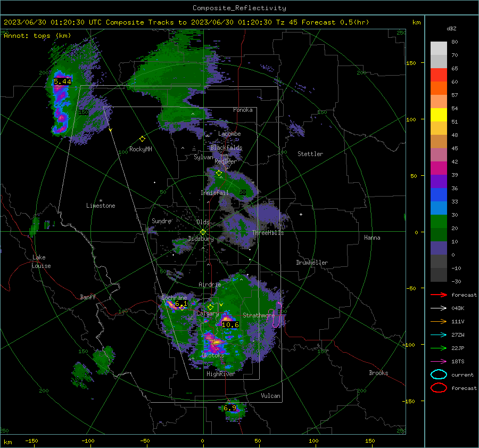The image size is (479, 448).
Task: Select the light gray 70-80 dBZ swatch
Action: pyautogui.click(x=439, y=48)
